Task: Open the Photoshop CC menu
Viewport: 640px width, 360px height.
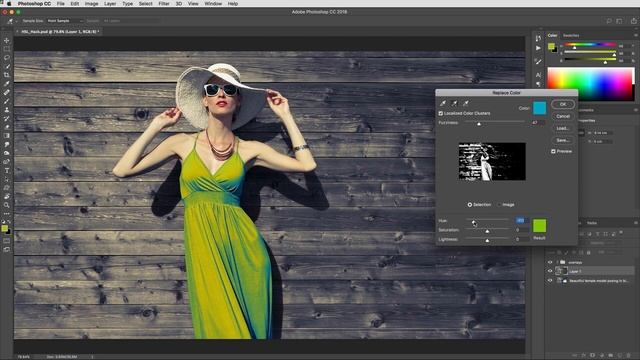Action: coord(34,4)
